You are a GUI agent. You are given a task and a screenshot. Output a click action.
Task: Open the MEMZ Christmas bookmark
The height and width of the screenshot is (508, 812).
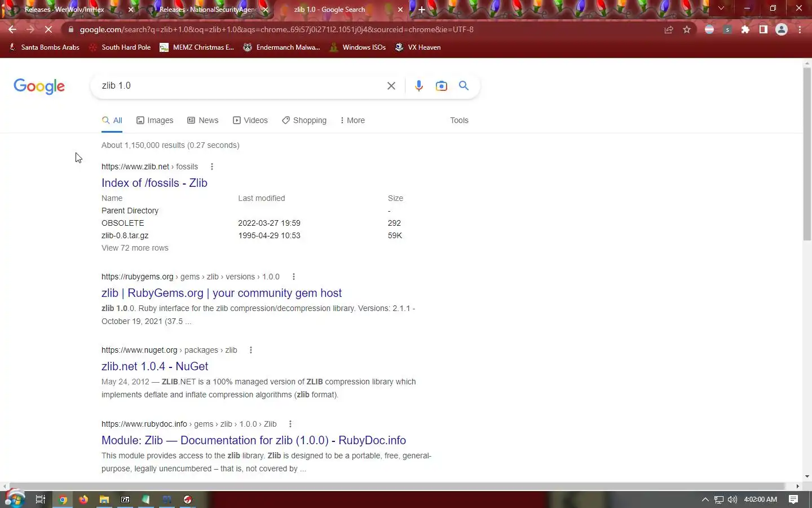197,47
